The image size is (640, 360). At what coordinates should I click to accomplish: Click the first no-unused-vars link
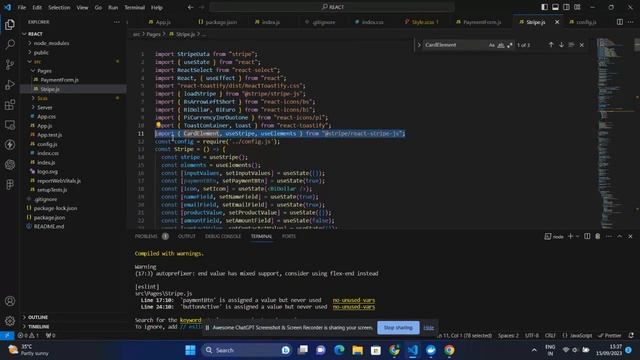coord(353,300)
